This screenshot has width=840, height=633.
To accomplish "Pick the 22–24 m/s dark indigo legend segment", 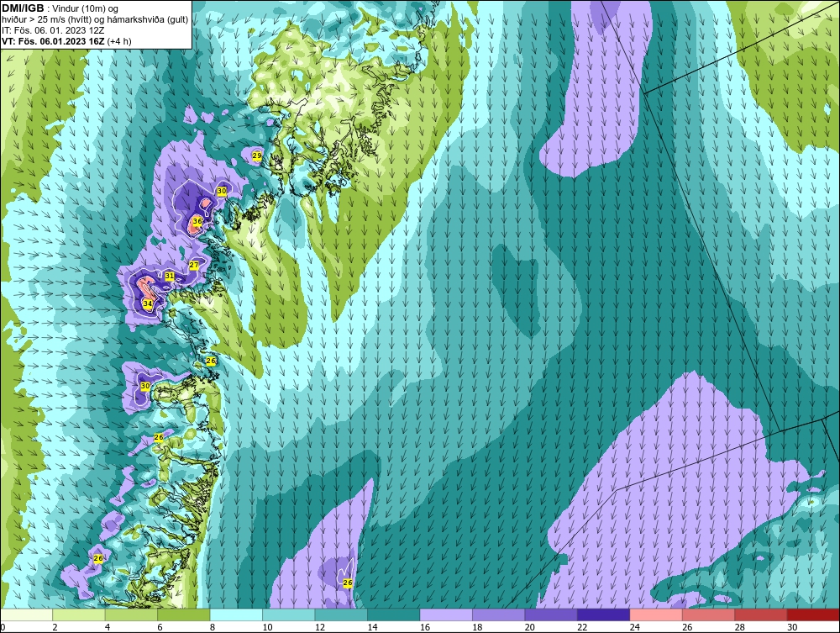I will pos(604,615).
